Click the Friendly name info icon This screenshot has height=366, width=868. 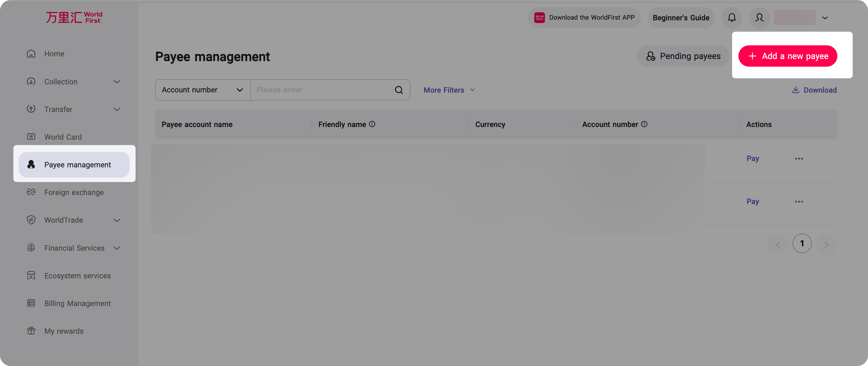tap(372, 124)
